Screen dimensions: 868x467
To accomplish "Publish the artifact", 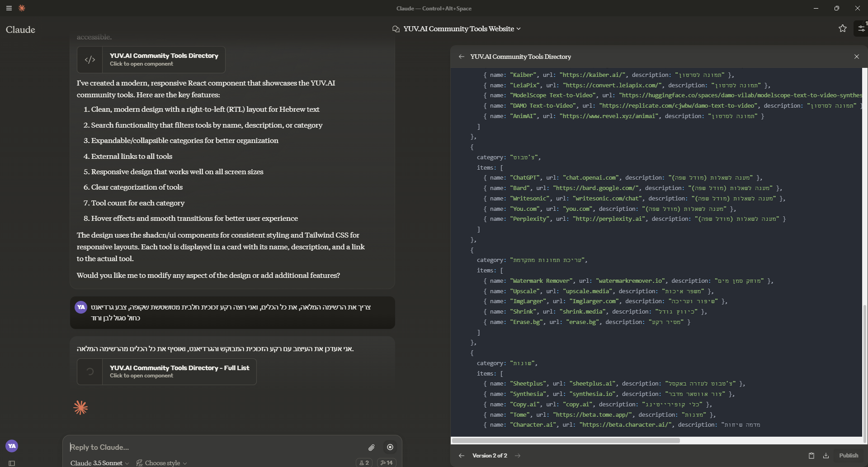I will pyautogui.click(x=849, y=456).
